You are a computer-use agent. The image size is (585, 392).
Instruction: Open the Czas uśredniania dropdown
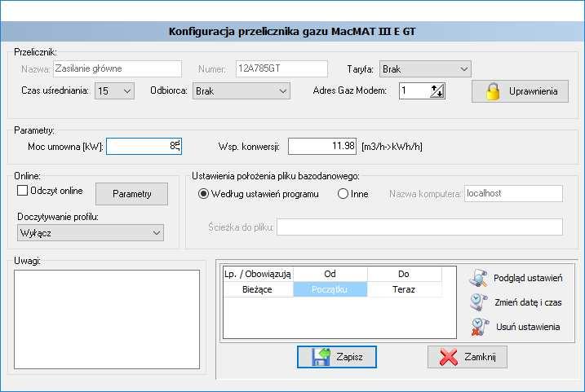click(x=114, y=91)
